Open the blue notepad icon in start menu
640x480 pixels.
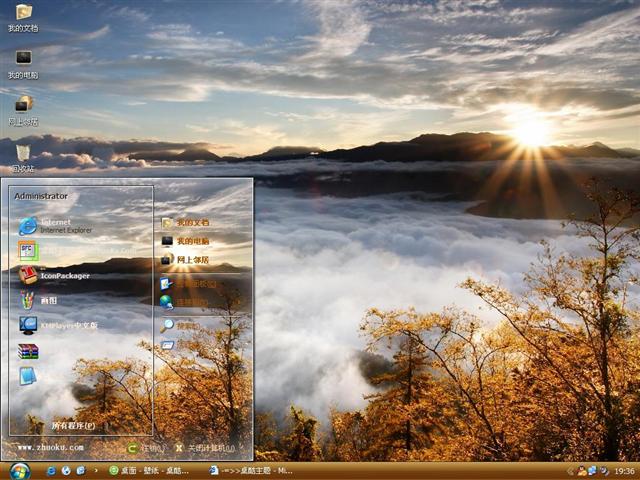pyautogui.click(x=28, y=376)
